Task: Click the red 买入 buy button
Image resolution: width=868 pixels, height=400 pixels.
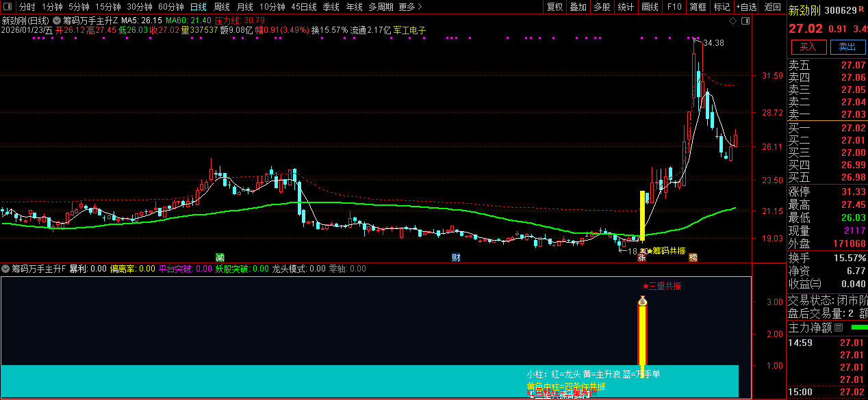Action: (x=808, y=46)
